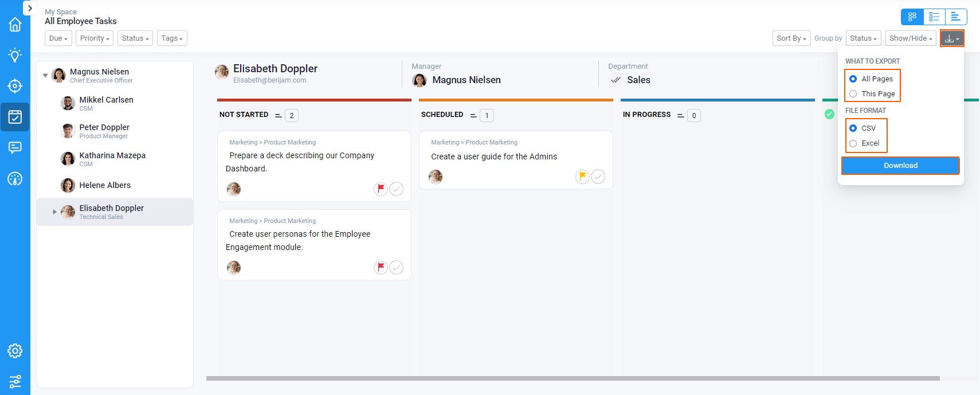Click the red flag on persona task
Image resolution: width=980 pixels, height=395 pixels.
click(x=381, y=267)
